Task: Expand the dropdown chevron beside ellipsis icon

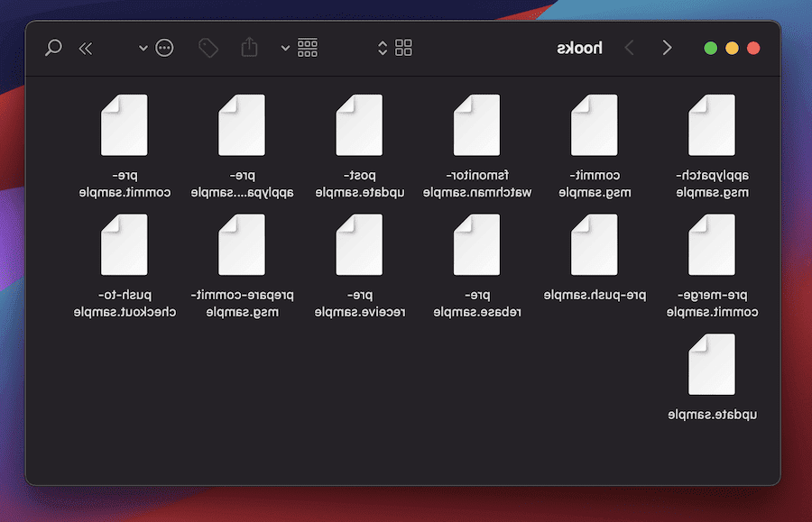Action: (143, 49)
